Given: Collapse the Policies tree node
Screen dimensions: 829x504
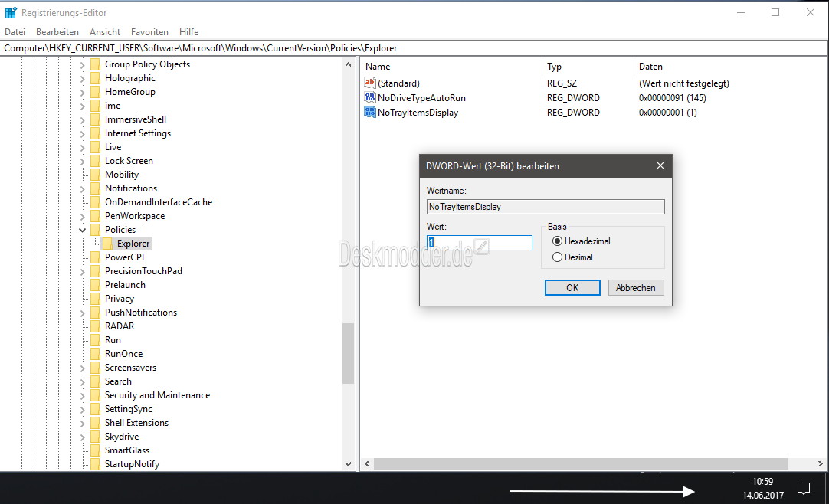Looking at the screenshot, I should click(82, 230).
